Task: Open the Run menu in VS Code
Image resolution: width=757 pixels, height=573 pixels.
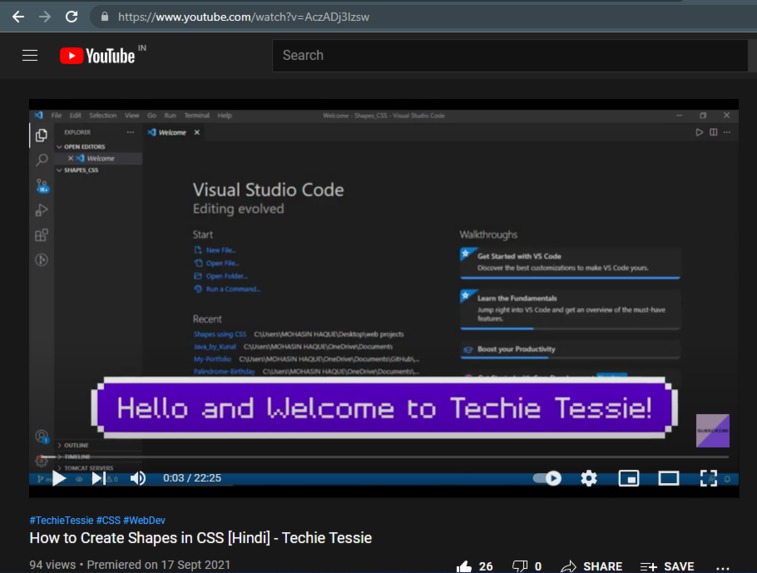Action: coord(170,115)
